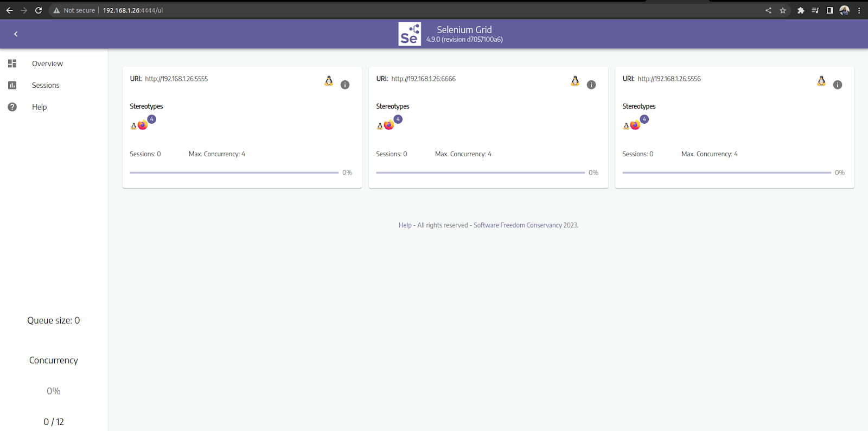
Task: Click usage progress bar of node 6666
Action: [480, 173]
